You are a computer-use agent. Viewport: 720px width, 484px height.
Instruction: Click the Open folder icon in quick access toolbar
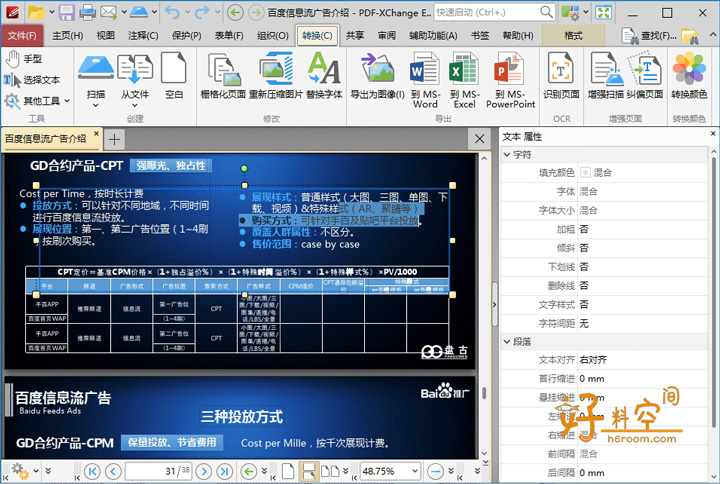36,12
